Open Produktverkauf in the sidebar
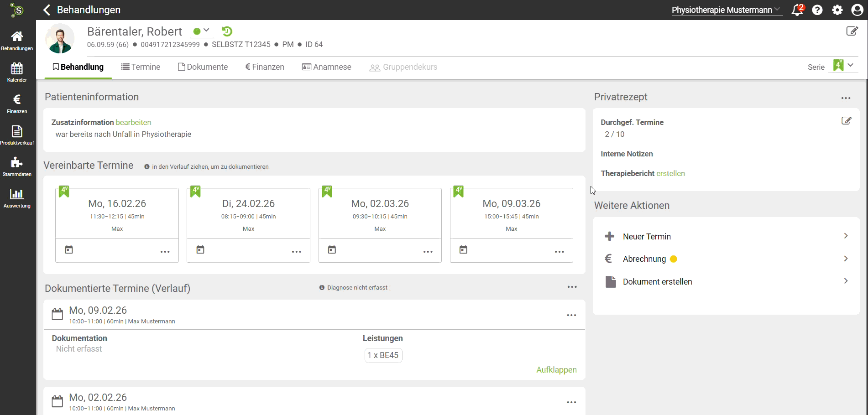868x415 pixels. (17, 135)
